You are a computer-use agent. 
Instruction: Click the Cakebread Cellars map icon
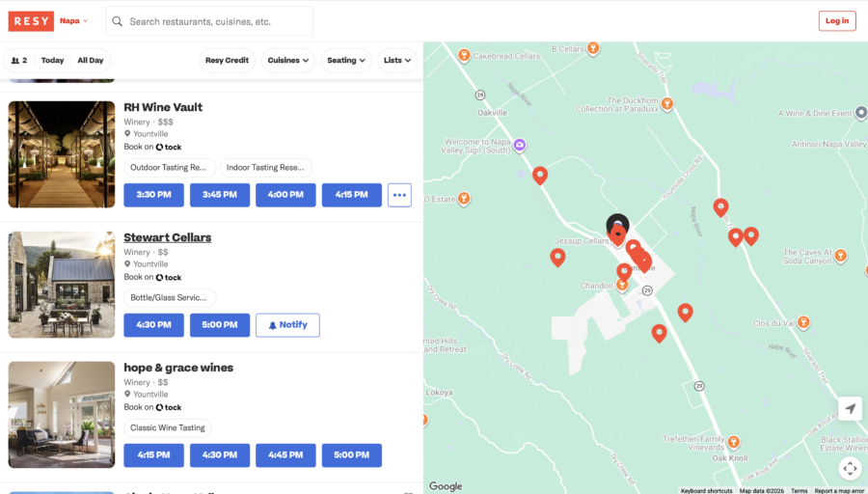(464, 55)
